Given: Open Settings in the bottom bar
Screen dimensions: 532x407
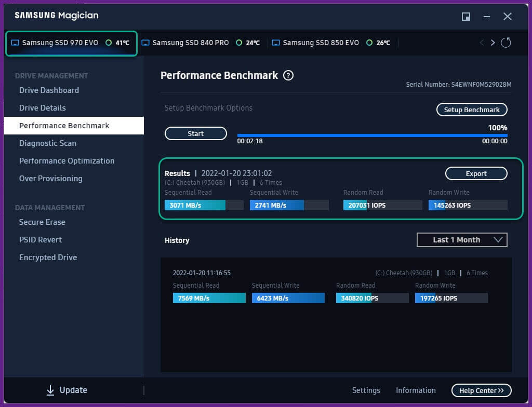Looking at the screenshot, I should tap(366, 390).
